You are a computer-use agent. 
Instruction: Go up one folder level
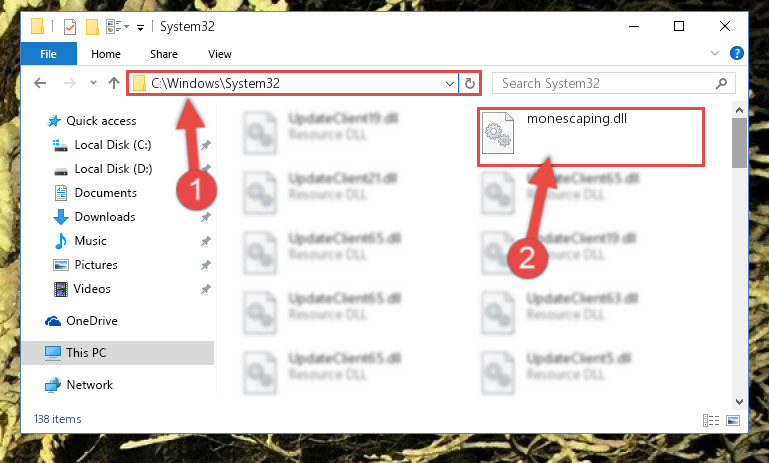coord(114,83)
